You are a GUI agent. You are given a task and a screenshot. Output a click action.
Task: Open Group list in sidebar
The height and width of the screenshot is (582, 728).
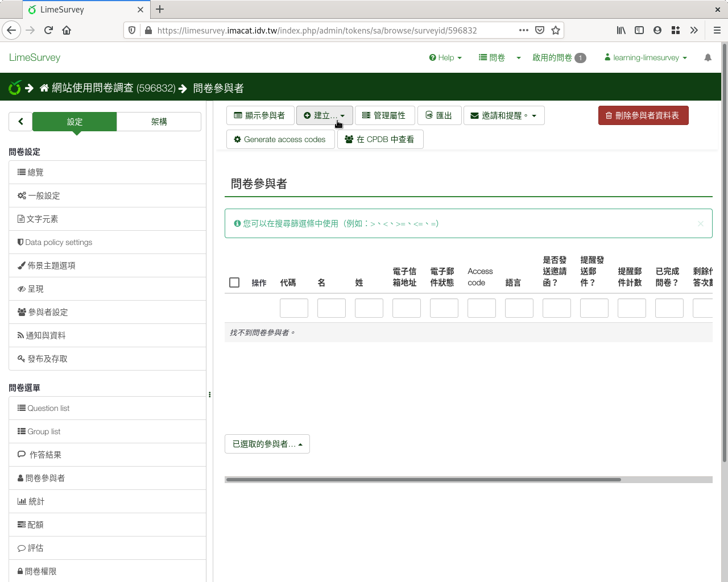(x=107, y=431)
